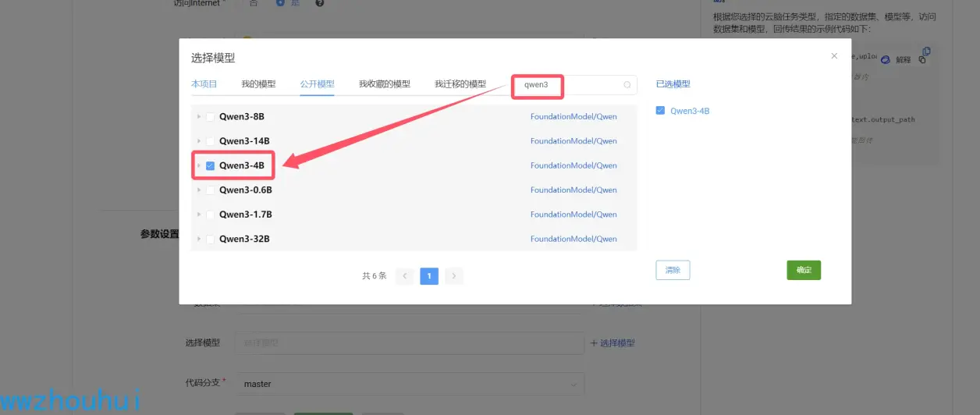980x415 pixels.
Task: Select the 是 radio option for 访问Internet
Action: coord(280,3)
